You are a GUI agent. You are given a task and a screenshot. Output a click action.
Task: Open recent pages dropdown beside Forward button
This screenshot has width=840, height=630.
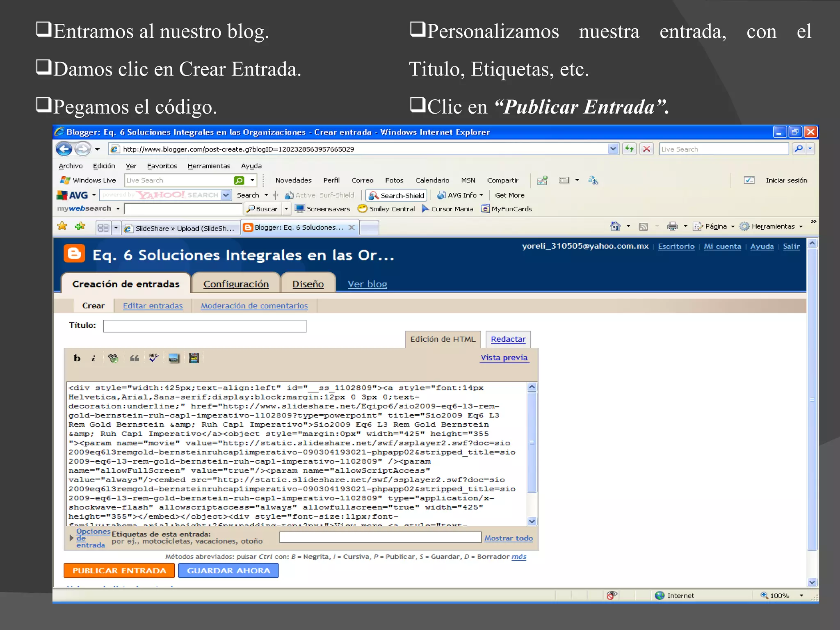[x=97, y=149]
